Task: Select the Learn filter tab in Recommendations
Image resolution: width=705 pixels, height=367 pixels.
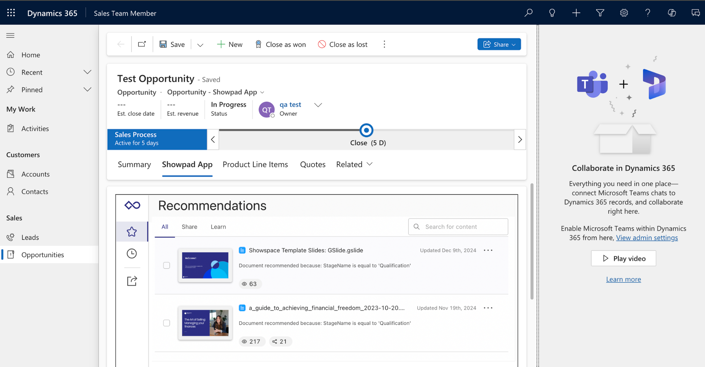Action: pos(218,227)
